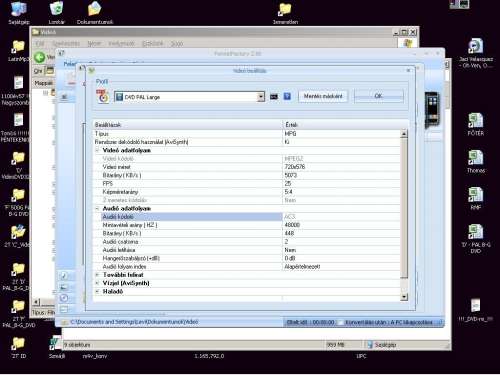
Task: Click the settings list scroll-down arrow
Action: (x=404, y=297)
